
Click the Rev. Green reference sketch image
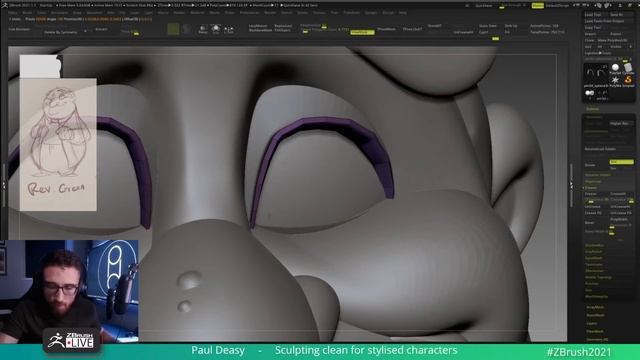pyautogui.click(x=58, y=144)
